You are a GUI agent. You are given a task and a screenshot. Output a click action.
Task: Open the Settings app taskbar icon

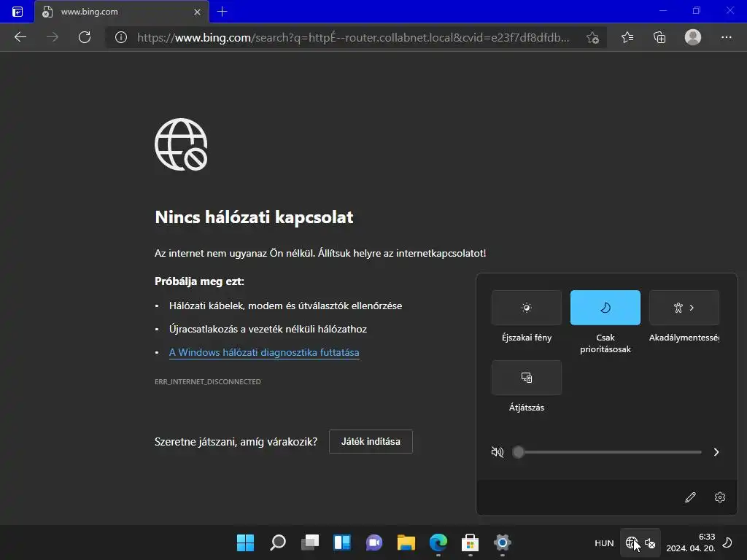pos(502,542)
